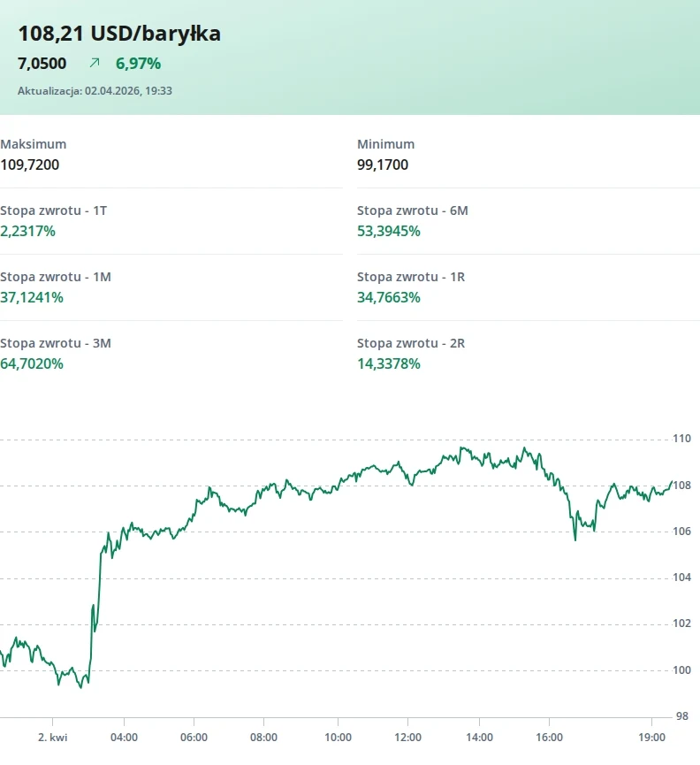The height and width of the screenshot is (765, 700).
Task: Click the 19:00 time axis label
Action: [651, 737]
